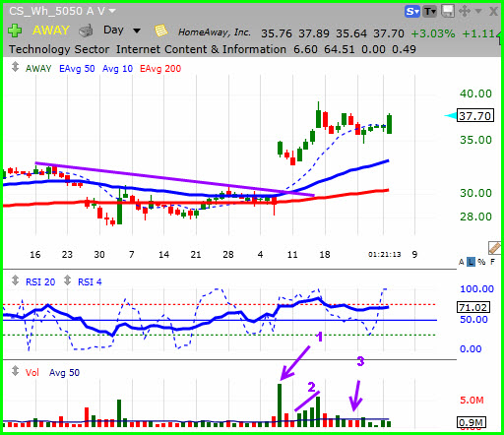Click the up-down arrows beside Vol
Image resolution: width=504 pixels, height=435 pixels.
tap(15, 371)
